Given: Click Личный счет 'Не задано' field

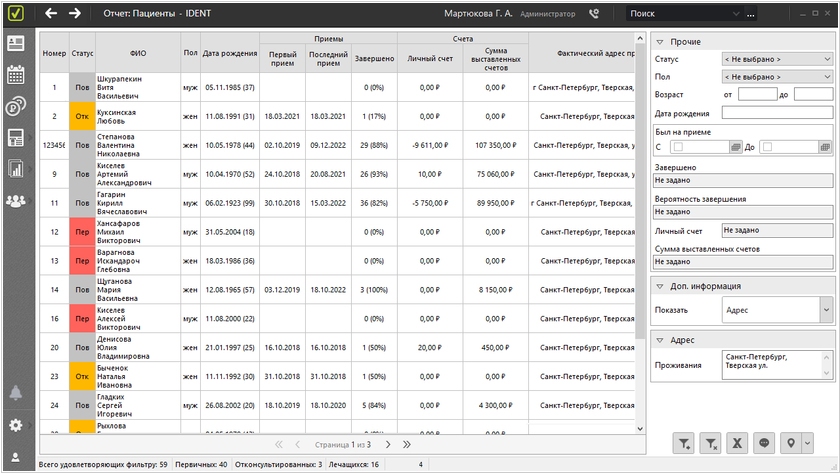Looking at the screenshot, I should (x=777, y=230).
